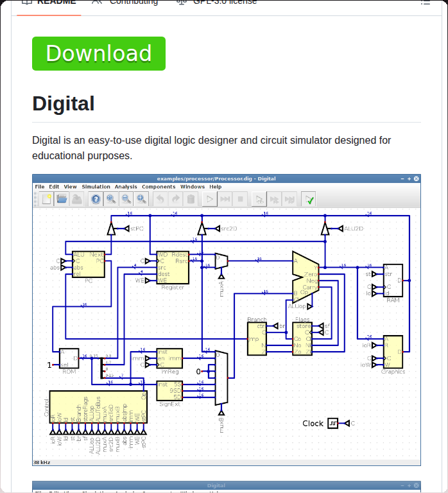Select the ALU trapezoid component

[306, 277]
